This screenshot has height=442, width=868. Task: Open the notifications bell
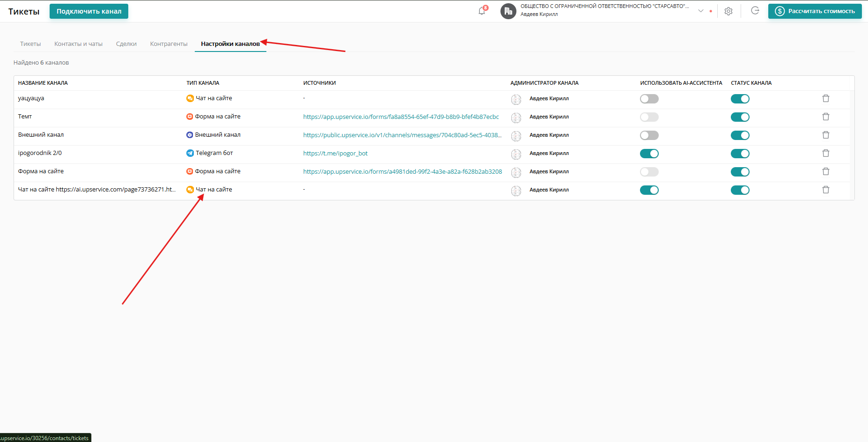482,11
